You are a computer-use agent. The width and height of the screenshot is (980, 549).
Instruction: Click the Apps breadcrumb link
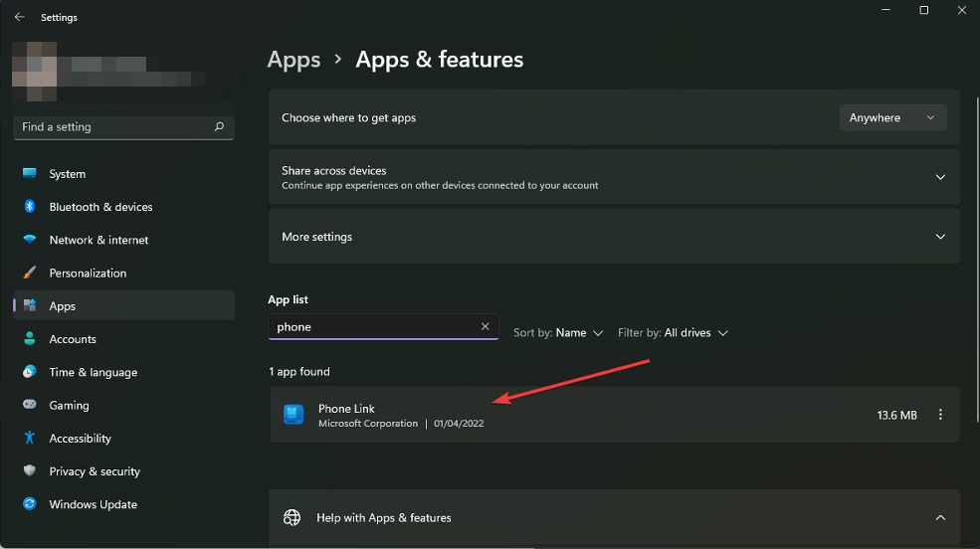click(x=294, y=60)
